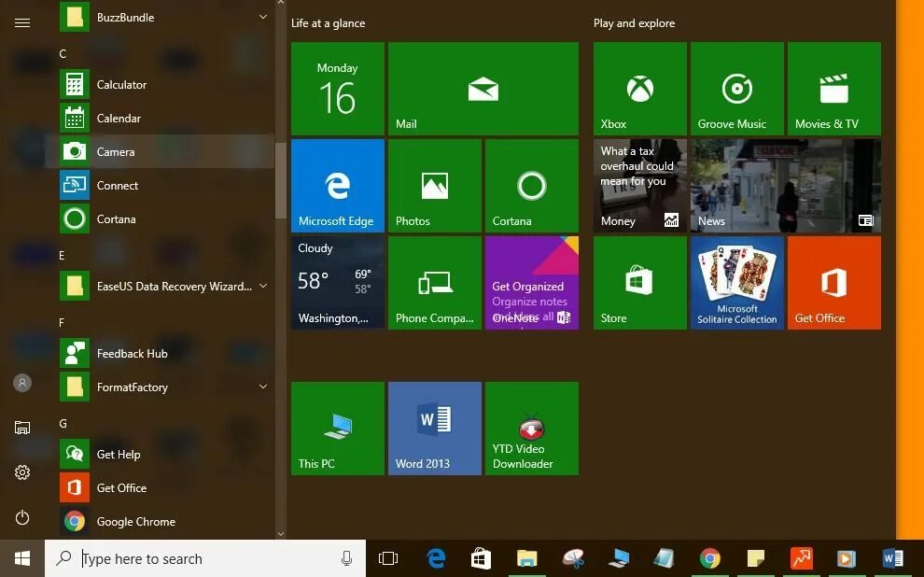Open Get Office in the app list
Image resolution: width=924 pixels, height=577 pixels.
pos(159,487)
